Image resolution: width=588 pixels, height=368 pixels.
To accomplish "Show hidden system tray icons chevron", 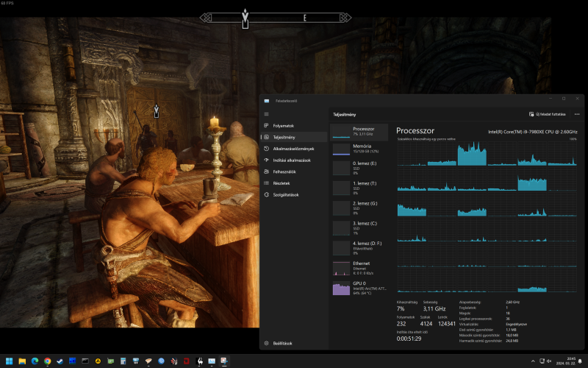I will 533,361.
